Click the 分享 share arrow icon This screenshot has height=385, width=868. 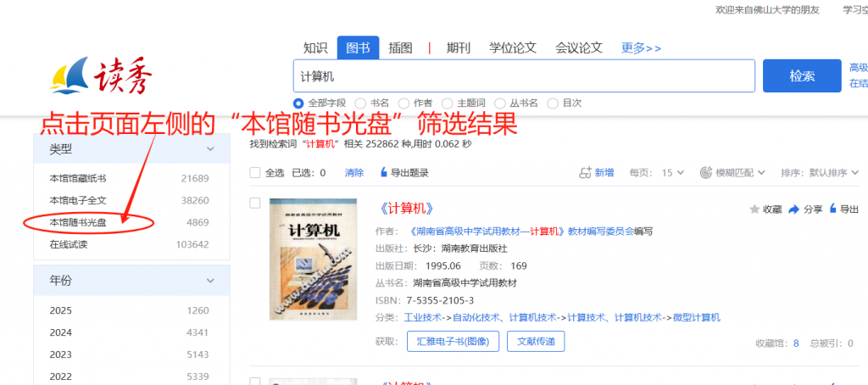coord(793,209)
